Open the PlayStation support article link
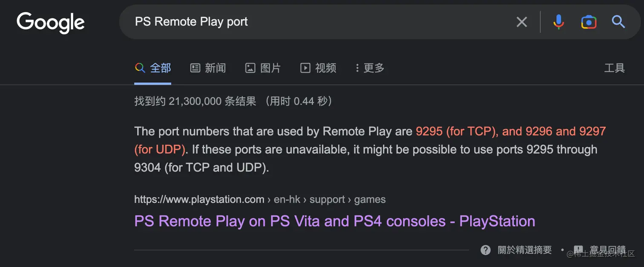Image resolution: width=644 pixels, height=267 pixels. 334,221
